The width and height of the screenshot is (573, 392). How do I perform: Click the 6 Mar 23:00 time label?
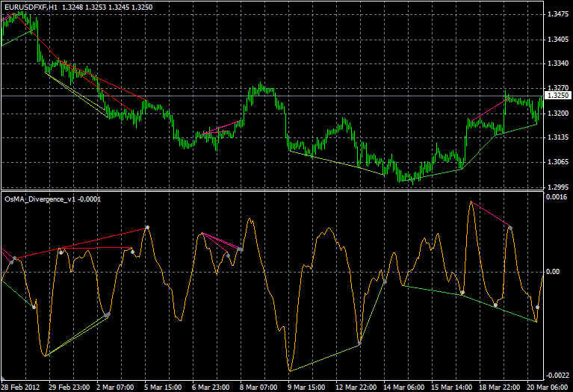pos(211,388)
